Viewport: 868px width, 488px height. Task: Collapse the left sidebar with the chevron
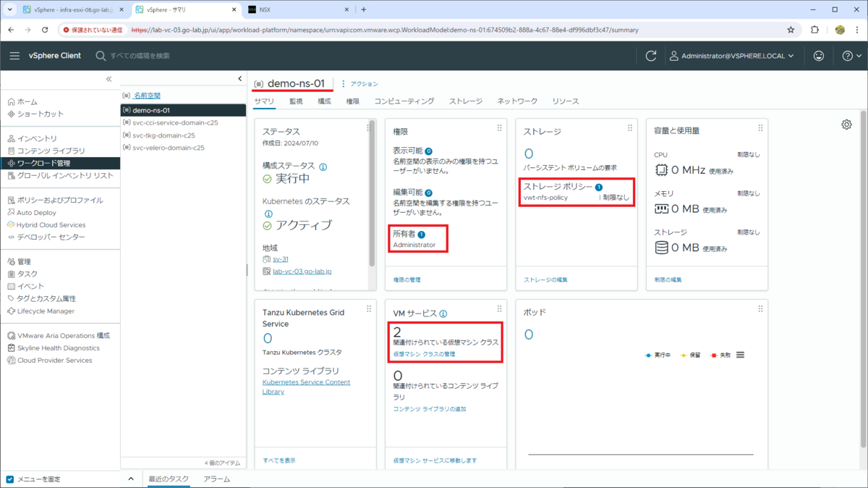[108, 78]
